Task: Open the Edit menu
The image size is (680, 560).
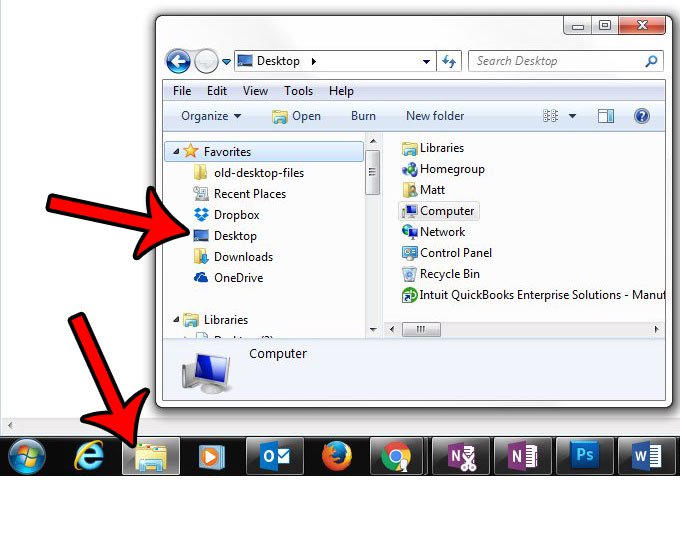Action: 217,91
